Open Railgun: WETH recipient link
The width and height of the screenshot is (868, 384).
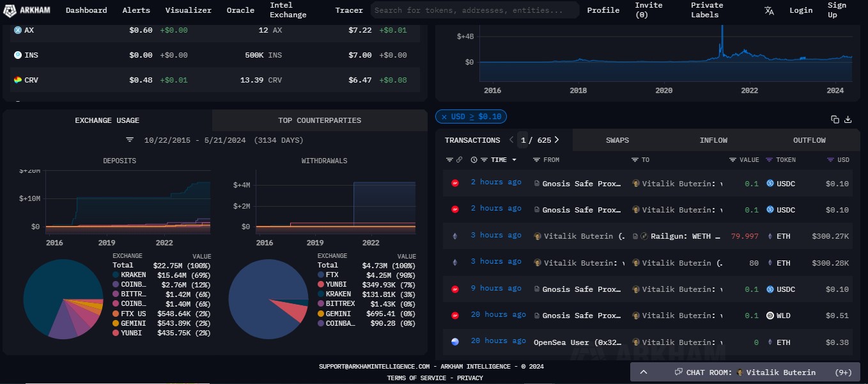click(x=686, y=236)
